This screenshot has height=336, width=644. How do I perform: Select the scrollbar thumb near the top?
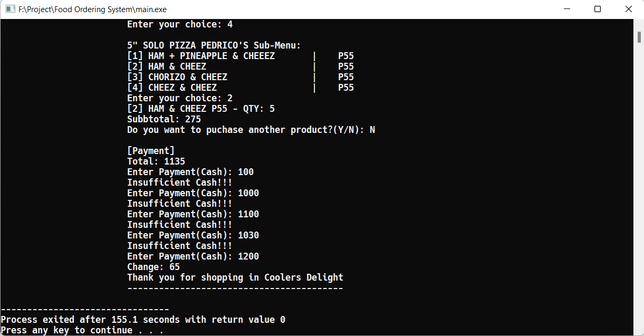[639, 37]
